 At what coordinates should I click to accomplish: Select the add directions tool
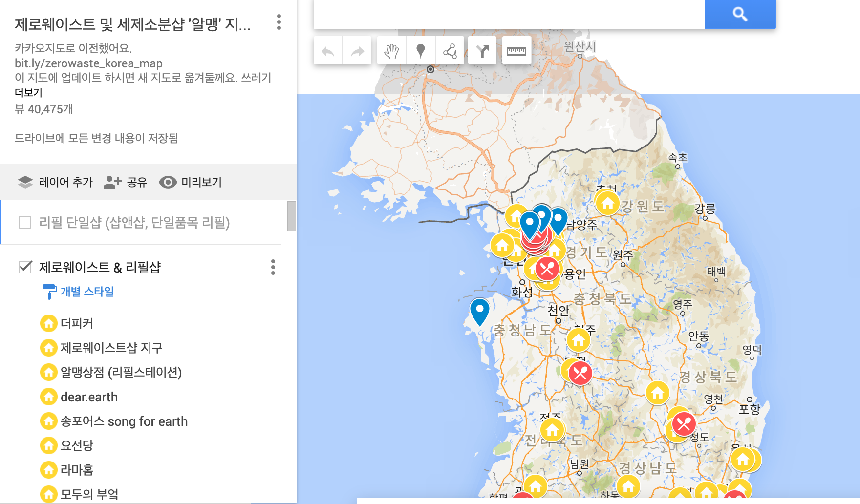(x=482, y=51)
